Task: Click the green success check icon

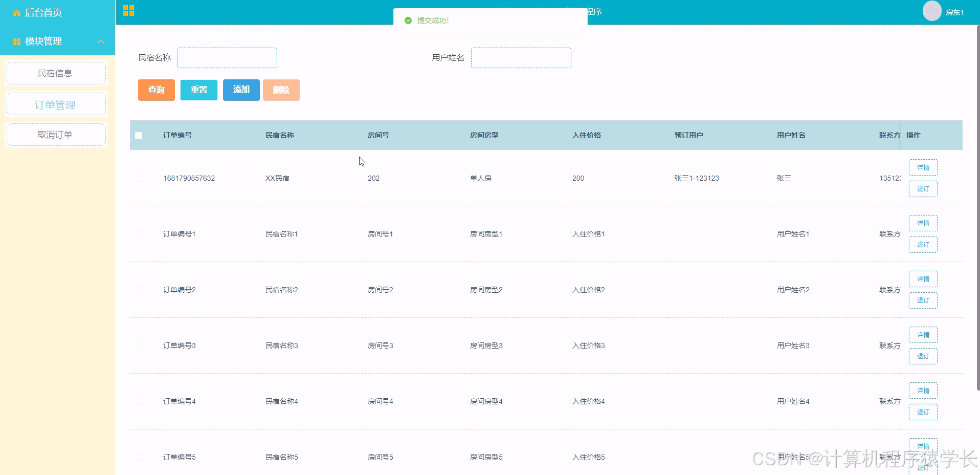Action: click(408, 20)
